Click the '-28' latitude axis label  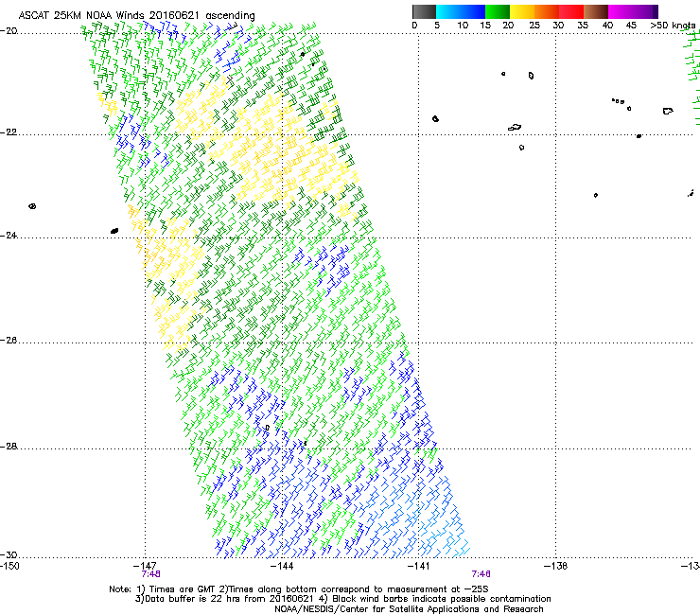click(9, 447)
